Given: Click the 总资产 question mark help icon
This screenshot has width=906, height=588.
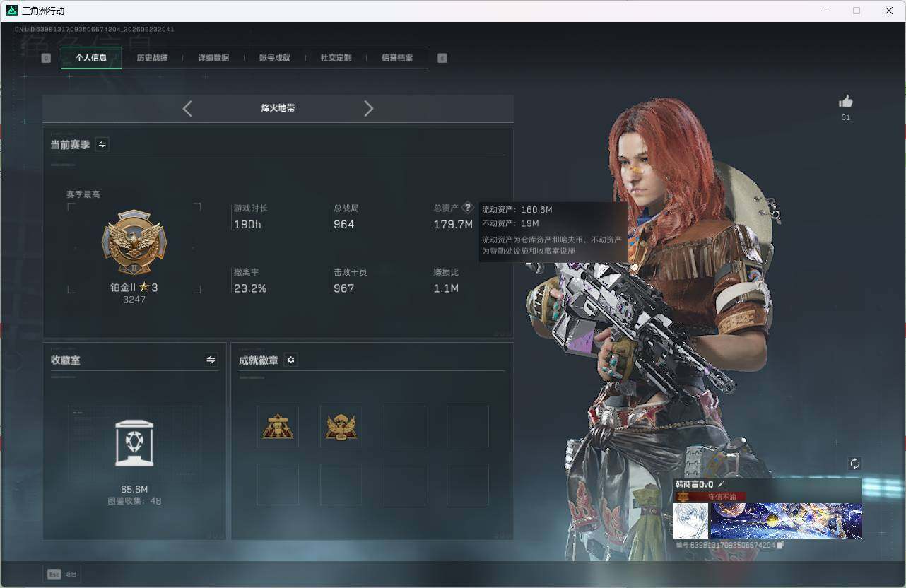Looking at the screenshot, I should pyautogui.click(x=467, y=208).
